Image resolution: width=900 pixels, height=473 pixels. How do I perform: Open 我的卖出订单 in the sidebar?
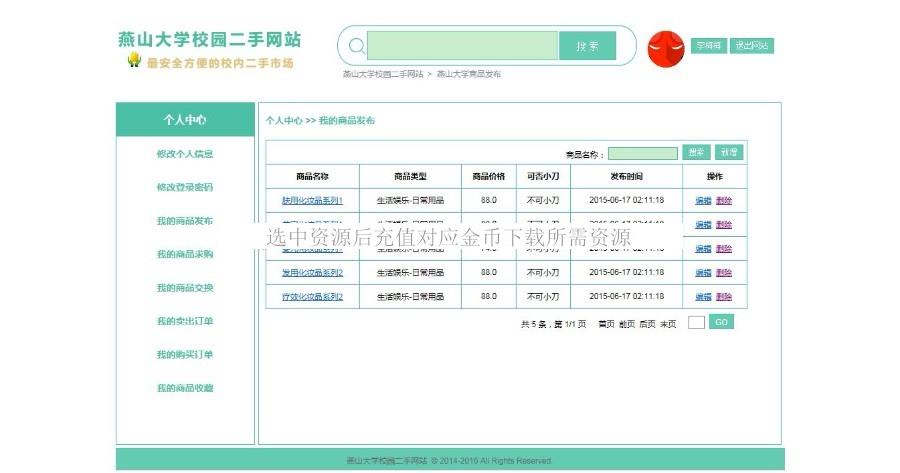(185, 321)
